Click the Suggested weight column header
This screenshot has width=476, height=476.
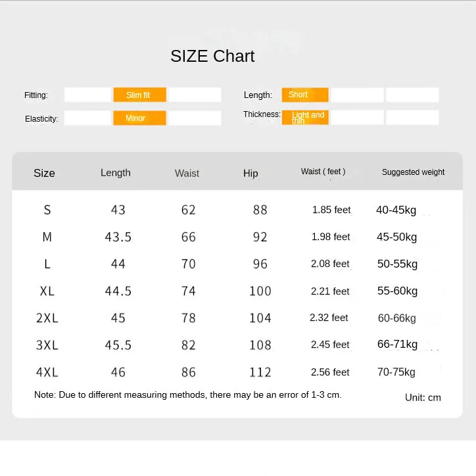tap(413, 172)
